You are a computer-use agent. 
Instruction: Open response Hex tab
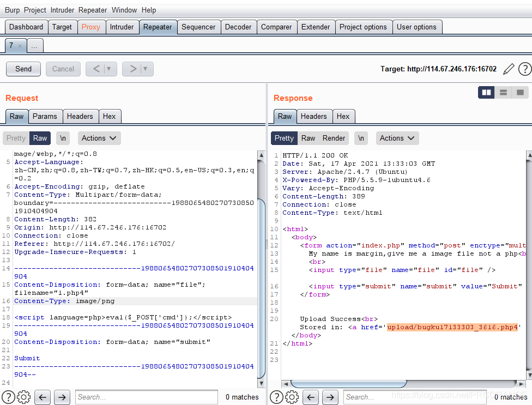pyautogui.click(x=343, y=116)
